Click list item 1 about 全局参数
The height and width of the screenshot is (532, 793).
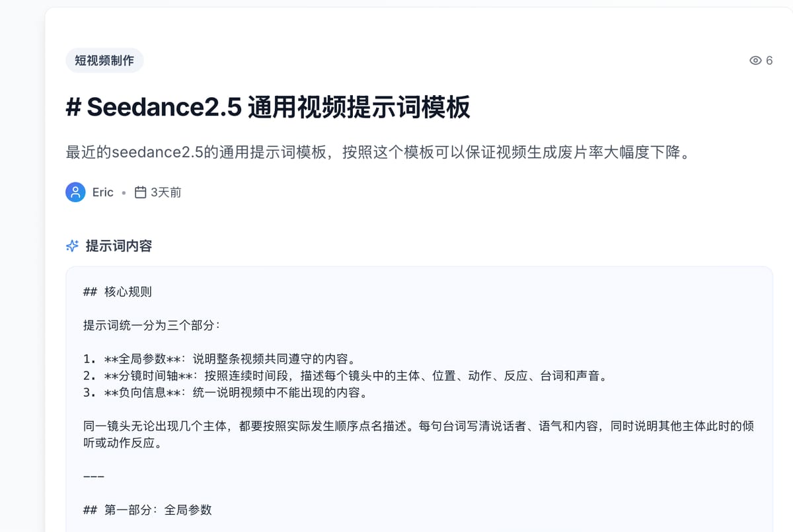point(219,360)
